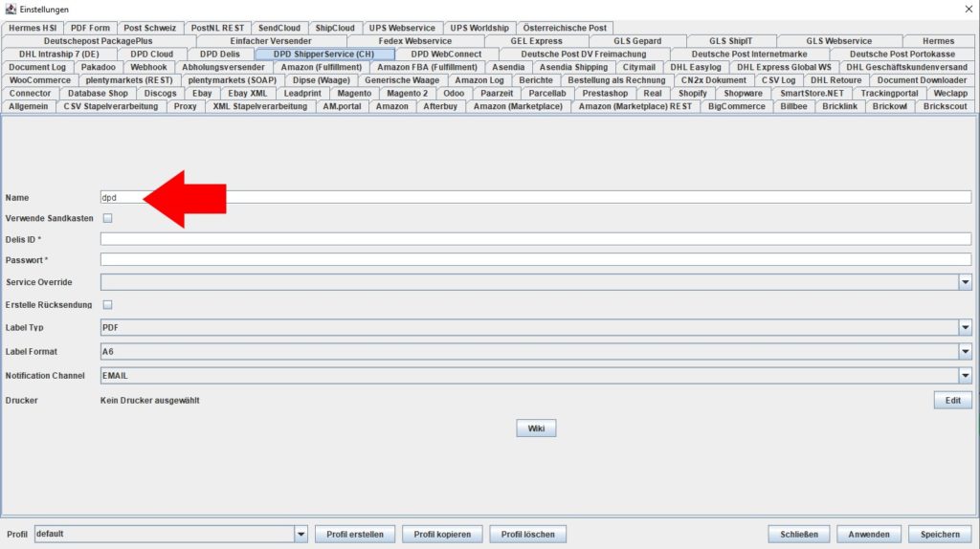Click 'Kein Drucker ausgewählt' text
This screenshot has width=980, height=549.
coord(150,401)
